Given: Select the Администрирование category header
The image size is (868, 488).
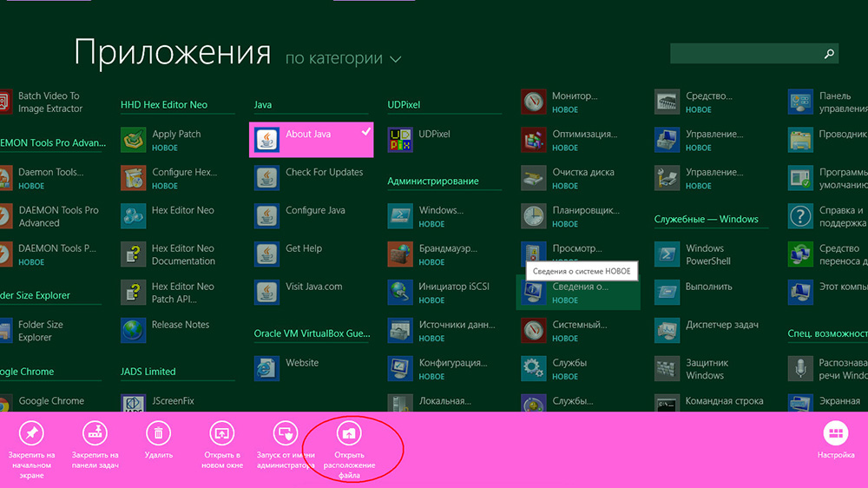Looking at the screenshot, I should [x=433, y=181].
